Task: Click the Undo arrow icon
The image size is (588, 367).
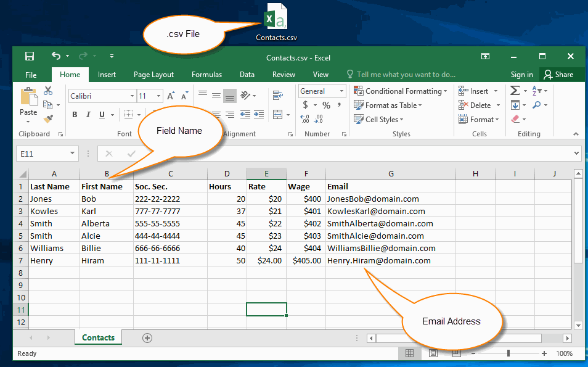Action: coord(56,56)
